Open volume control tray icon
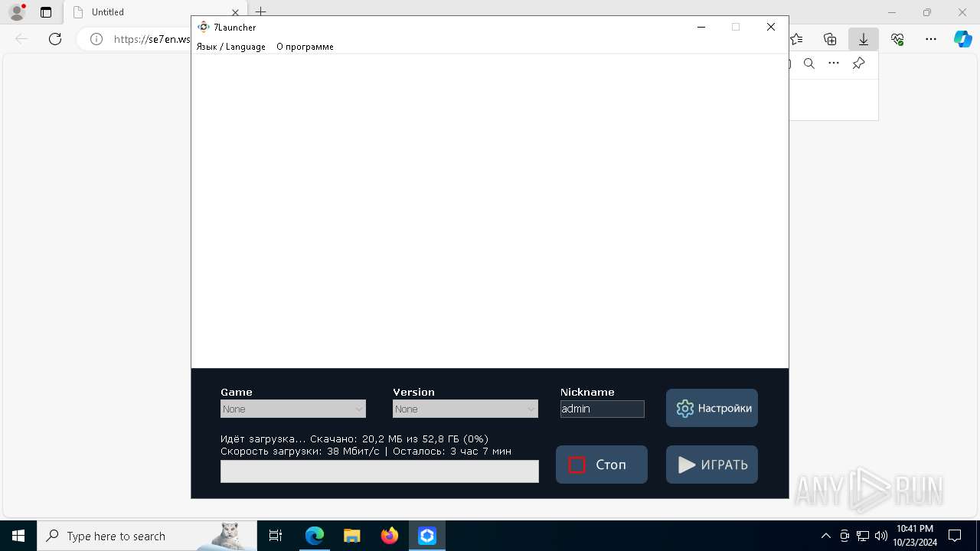The height and width of the screenshot is (551, 980). coord(881,536)
